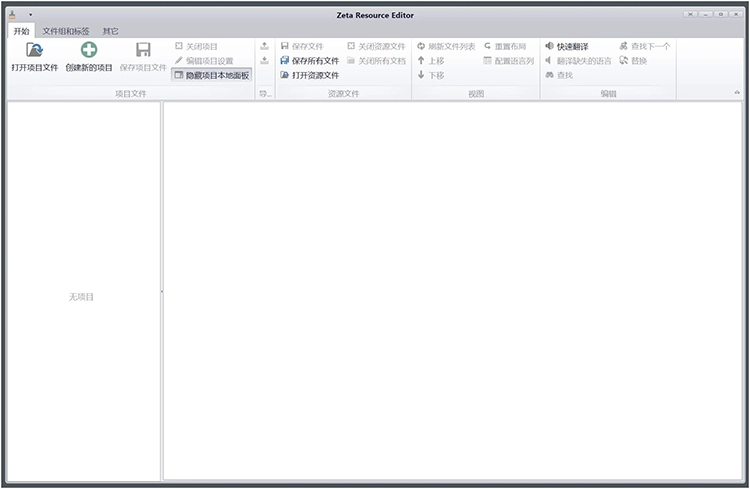The height and width of the screenshot is (489, 750).
Task: Create a new project with 创建新的项目
Action: click(89, 50)
